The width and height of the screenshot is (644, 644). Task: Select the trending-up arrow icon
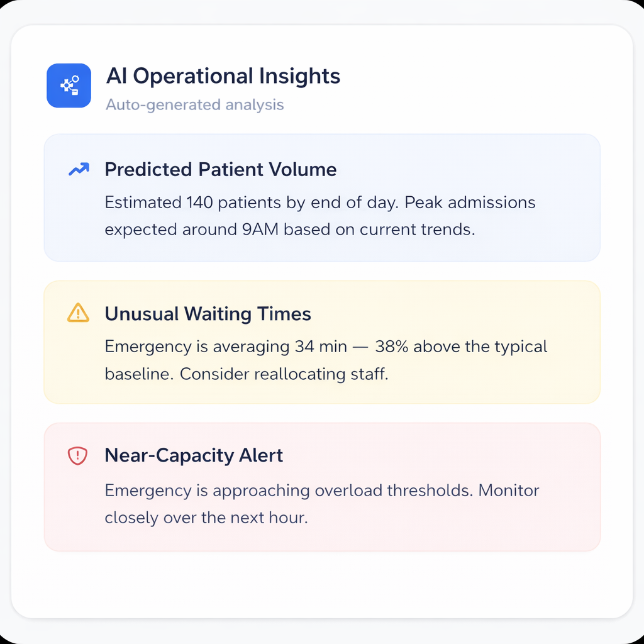click(78, 169)
